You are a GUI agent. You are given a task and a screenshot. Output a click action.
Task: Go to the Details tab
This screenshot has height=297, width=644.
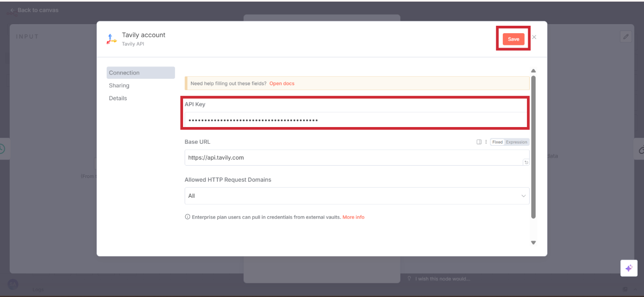118,99
